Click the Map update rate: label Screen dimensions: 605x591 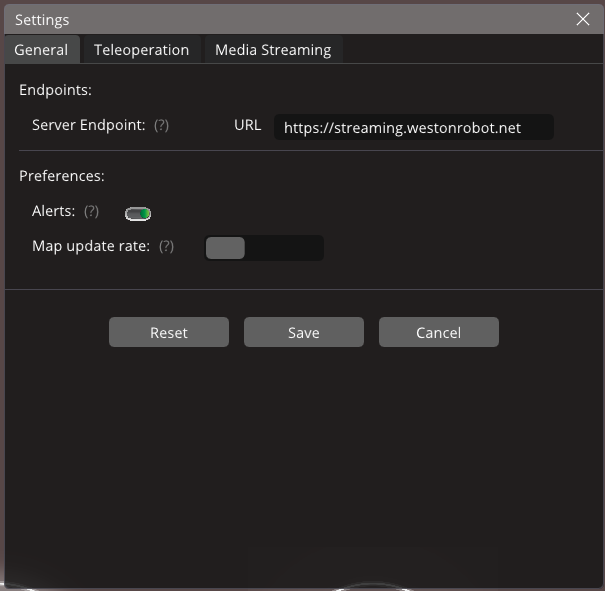coord(91,247)
